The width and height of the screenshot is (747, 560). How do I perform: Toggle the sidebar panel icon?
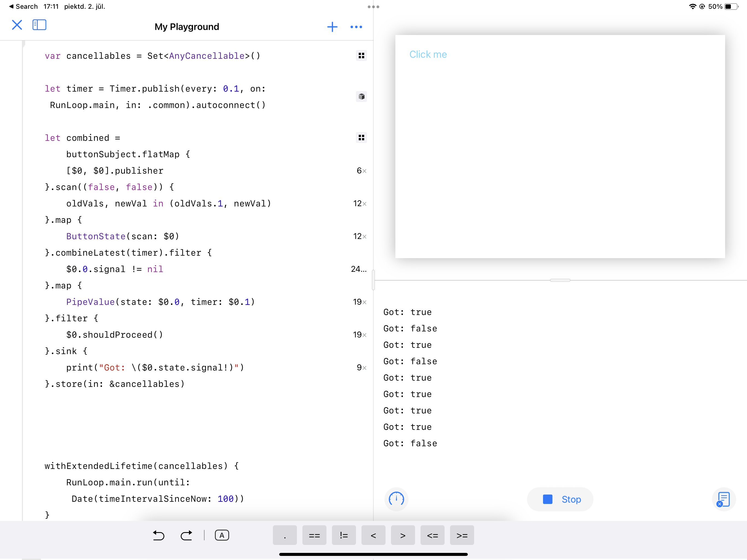pyautogui.click(x=39, y=25)
